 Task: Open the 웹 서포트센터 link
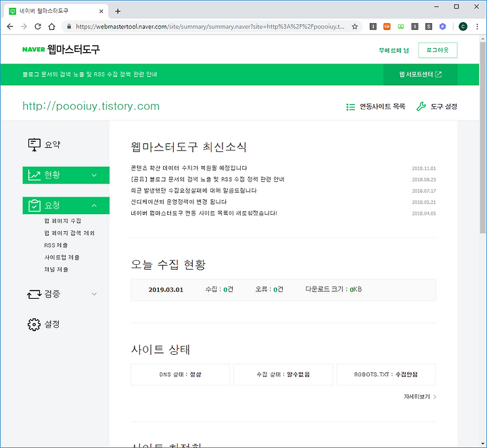[420, 74]
